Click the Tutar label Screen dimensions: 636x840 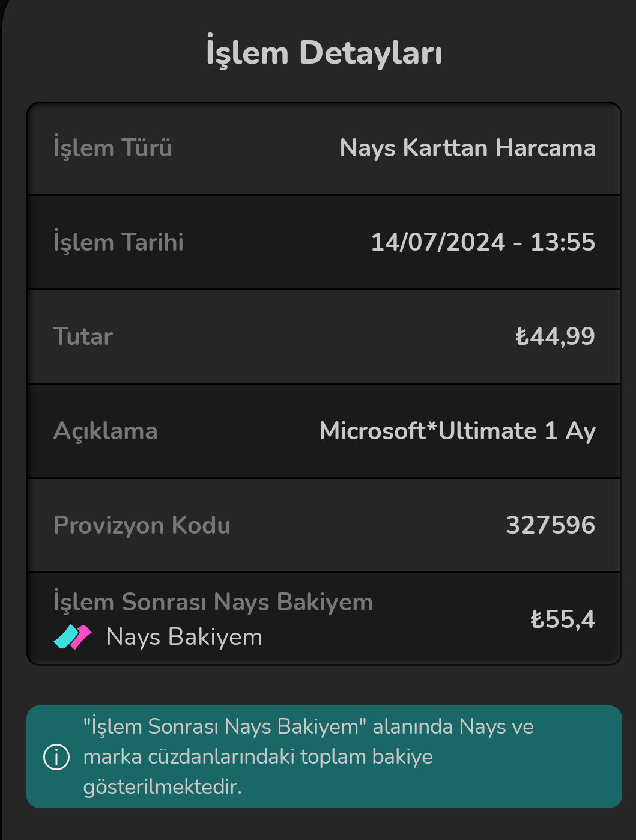[83, 336]
